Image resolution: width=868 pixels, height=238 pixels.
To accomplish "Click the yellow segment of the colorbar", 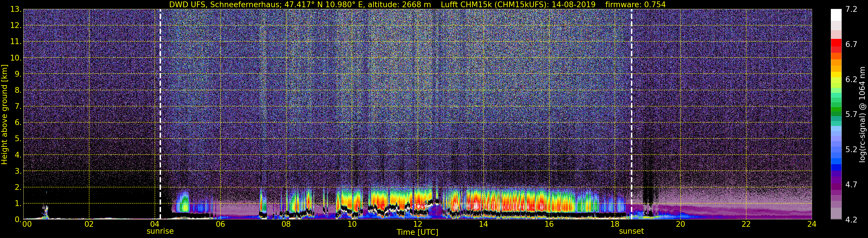I will (836, 75).
